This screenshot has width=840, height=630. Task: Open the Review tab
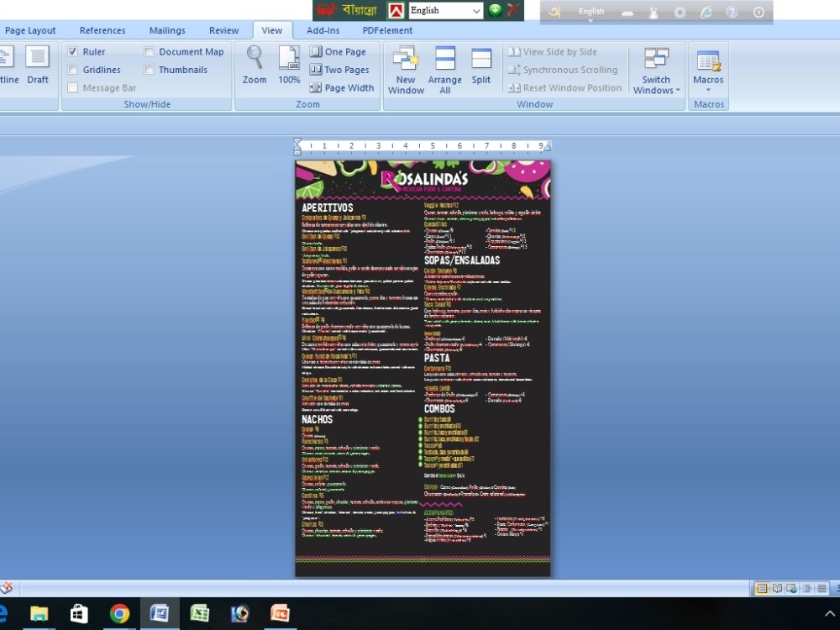224,30
